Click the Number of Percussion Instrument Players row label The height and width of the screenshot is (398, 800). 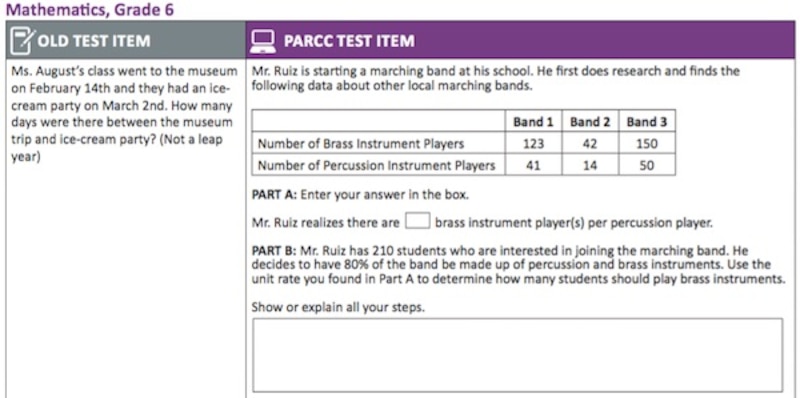point(377,166)
